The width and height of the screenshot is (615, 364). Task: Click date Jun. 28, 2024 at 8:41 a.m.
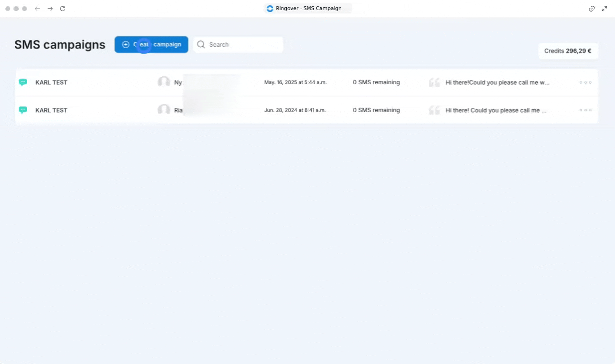click(295, 110)
